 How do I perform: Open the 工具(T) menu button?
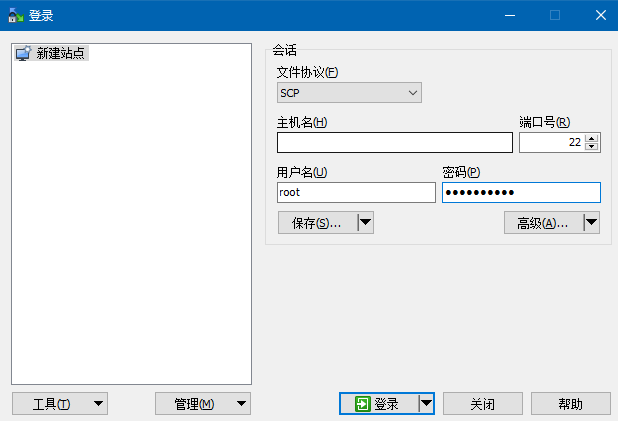(x=60, y=404)
